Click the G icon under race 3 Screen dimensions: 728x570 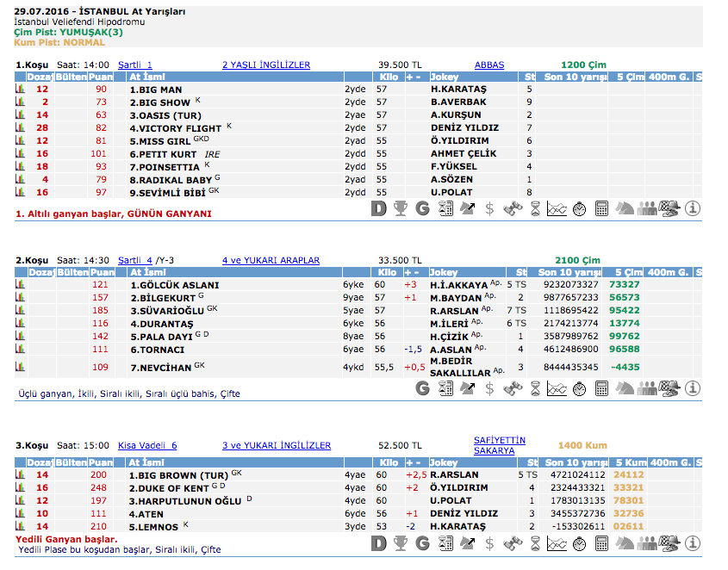point(423,544)
